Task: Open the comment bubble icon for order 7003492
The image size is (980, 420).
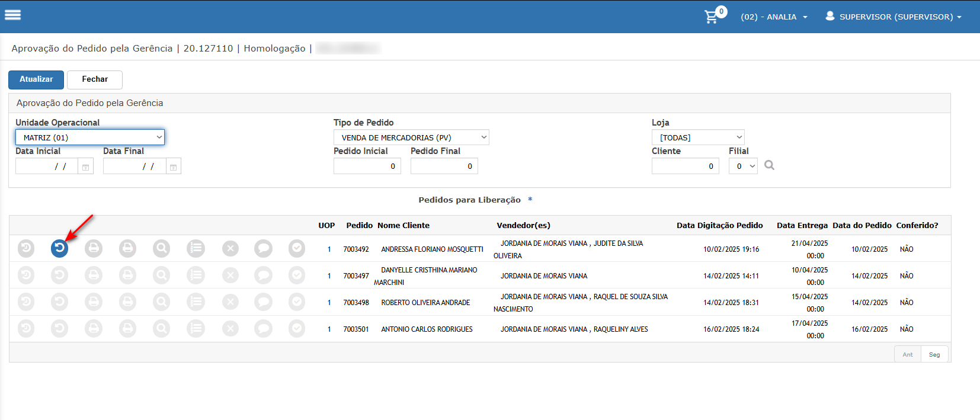Action: point(263,248)
